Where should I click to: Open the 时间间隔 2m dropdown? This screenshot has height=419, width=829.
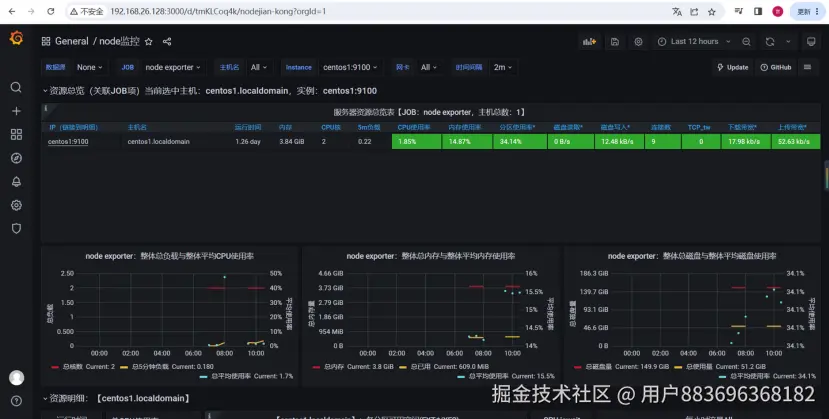(x=503, y=67)
